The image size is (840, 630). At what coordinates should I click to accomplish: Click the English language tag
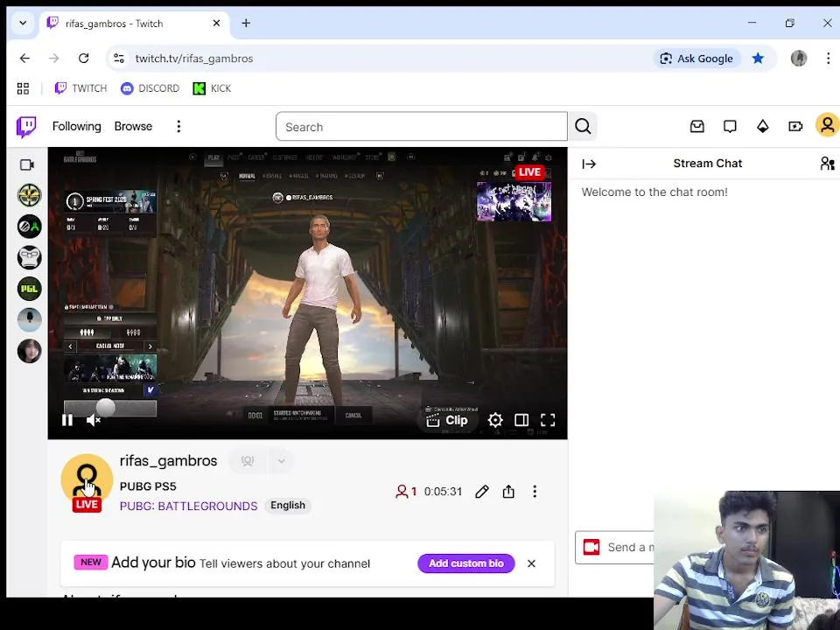288,506
